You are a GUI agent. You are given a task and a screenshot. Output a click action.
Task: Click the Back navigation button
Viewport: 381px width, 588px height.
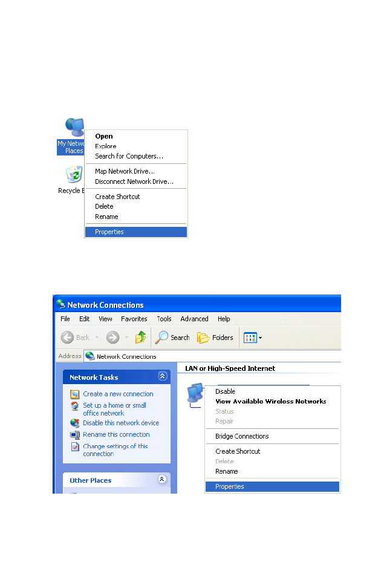76,338
